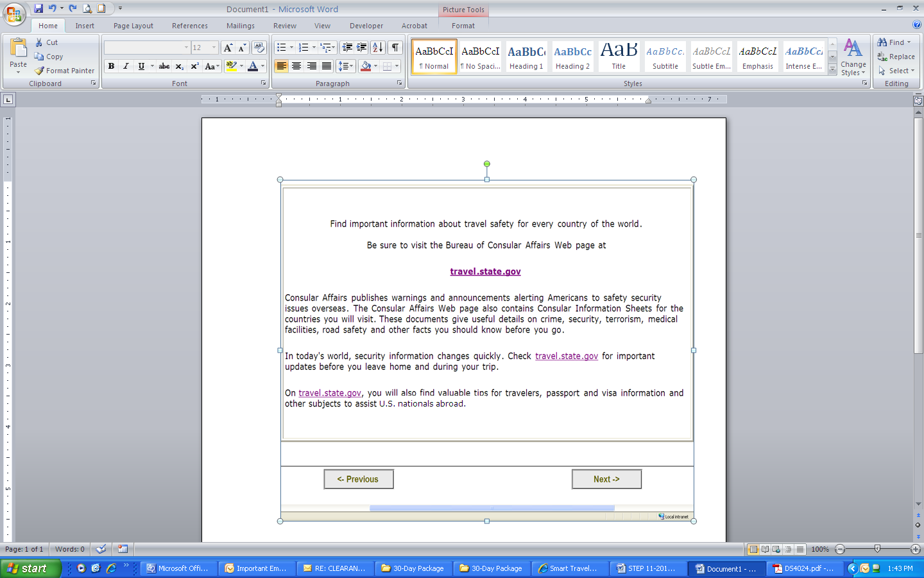Switch to the Page Layout tab
This screenshot has height=578, width=924.
tap(133, 26)
